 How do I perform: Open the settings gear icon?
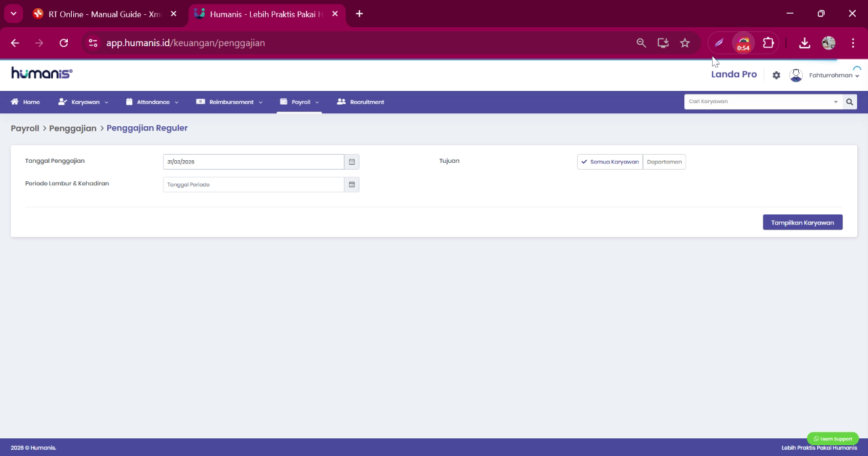776,75
